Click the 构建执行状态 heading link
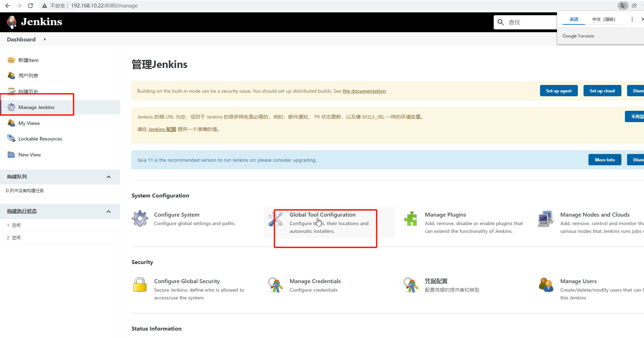Screen dimensions: 644x338 click(22, 211)
